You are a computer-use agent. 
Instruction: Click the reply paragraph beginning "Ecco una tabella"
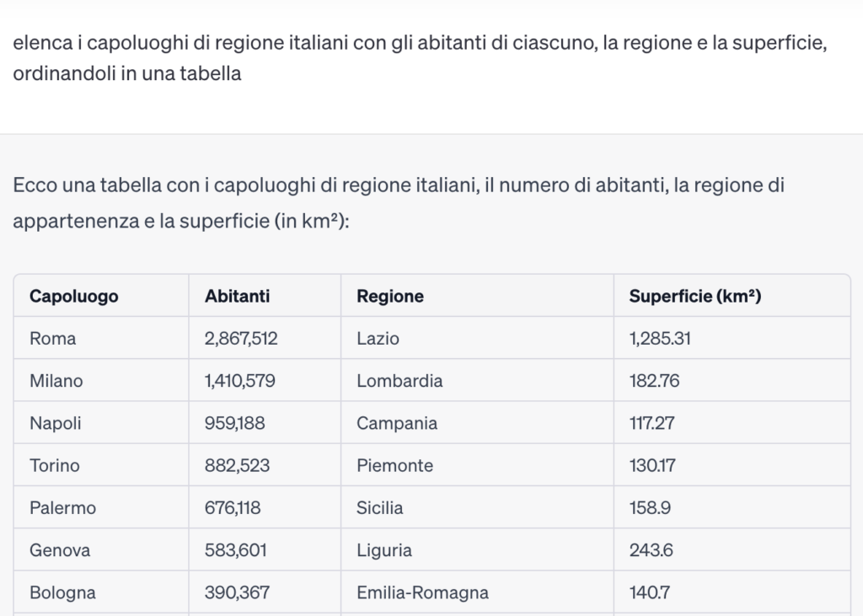398,203
